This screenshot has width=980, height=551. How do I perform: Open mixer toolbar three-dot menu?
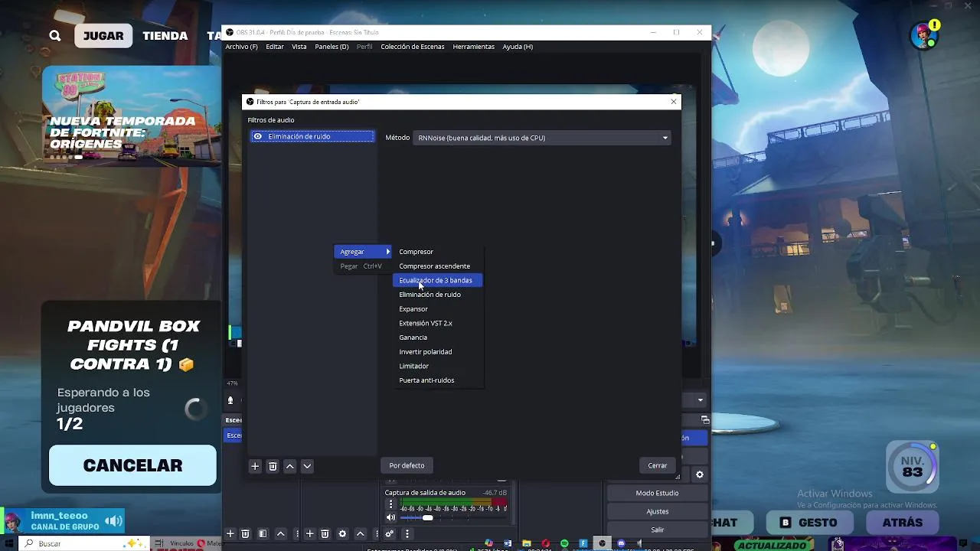[407, 533]
